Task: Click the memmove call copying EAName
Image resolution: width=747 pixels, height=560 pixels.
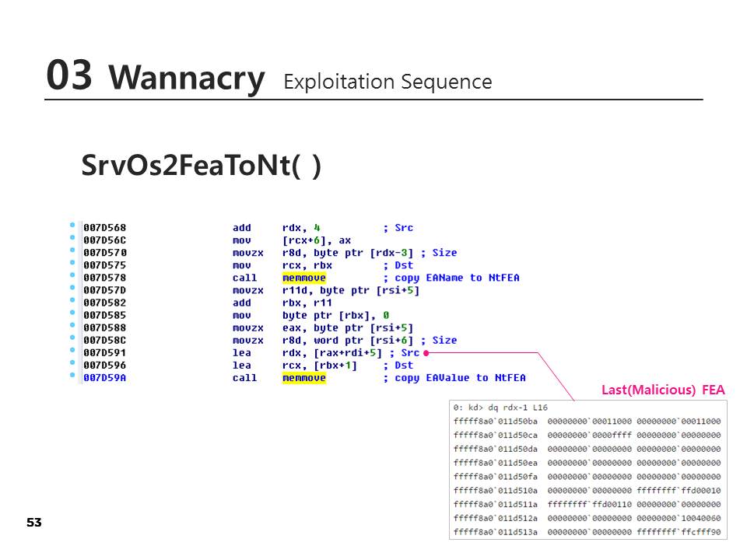Action: tap(303, 278)
